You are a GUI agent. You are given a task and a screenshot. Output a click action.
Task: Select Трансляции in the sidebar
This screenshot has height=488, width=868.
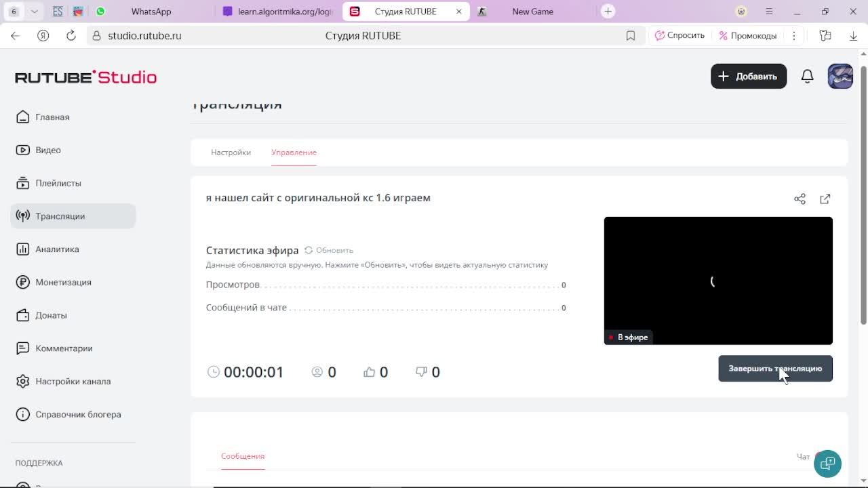73,216
